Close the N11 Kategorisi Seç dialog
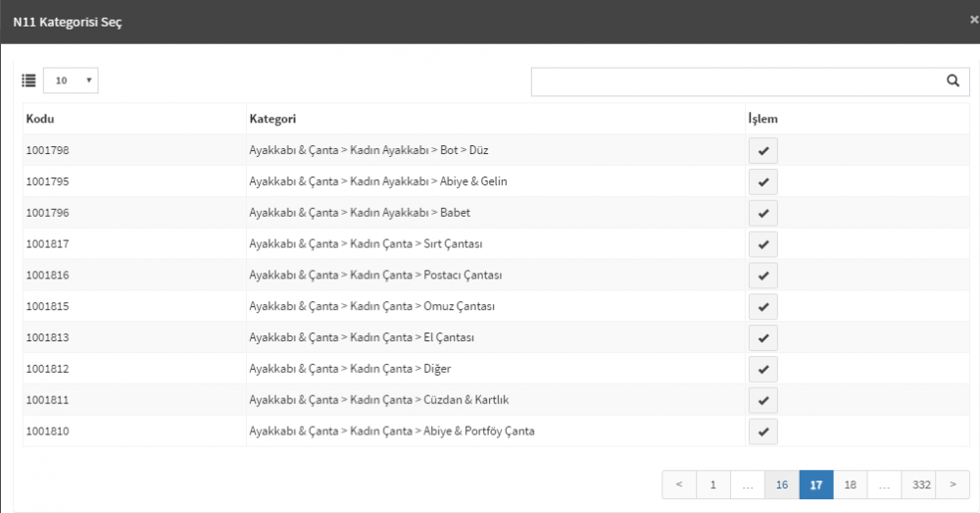This screenshot has width=980, height=513. (x=974, y=20)
